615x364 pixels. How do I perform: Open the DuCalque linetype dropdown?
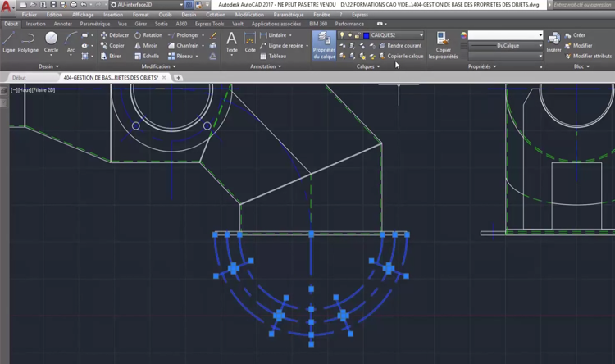click(x=507, y=46)
